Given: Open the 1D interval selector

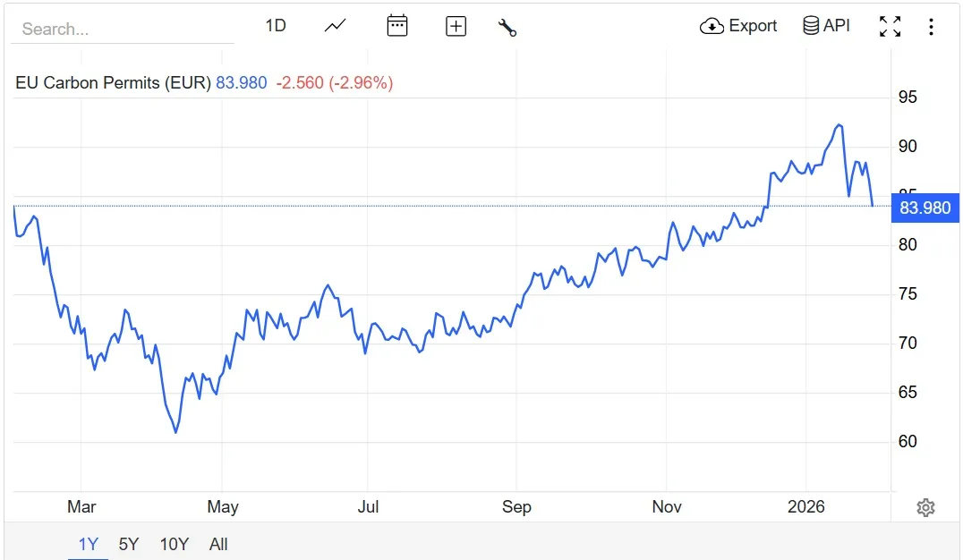Looking at the screenshot, I should [275, 26].
